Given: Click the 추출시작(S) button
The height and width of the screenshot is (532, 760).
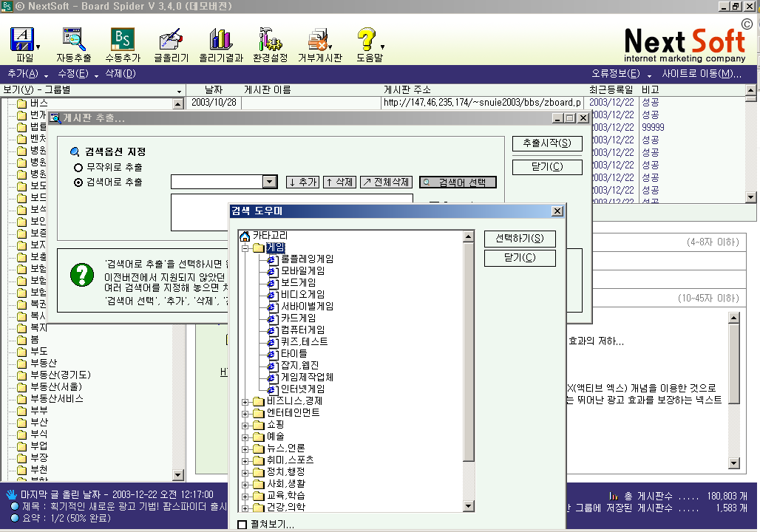Looking at the screenshot, I should [x=546, y=143].
